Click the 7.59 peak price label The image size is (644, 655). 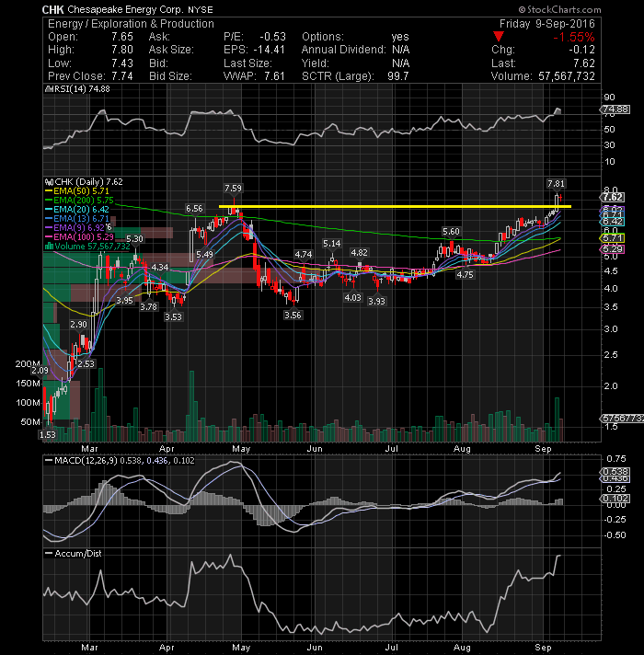pos(233,189)
